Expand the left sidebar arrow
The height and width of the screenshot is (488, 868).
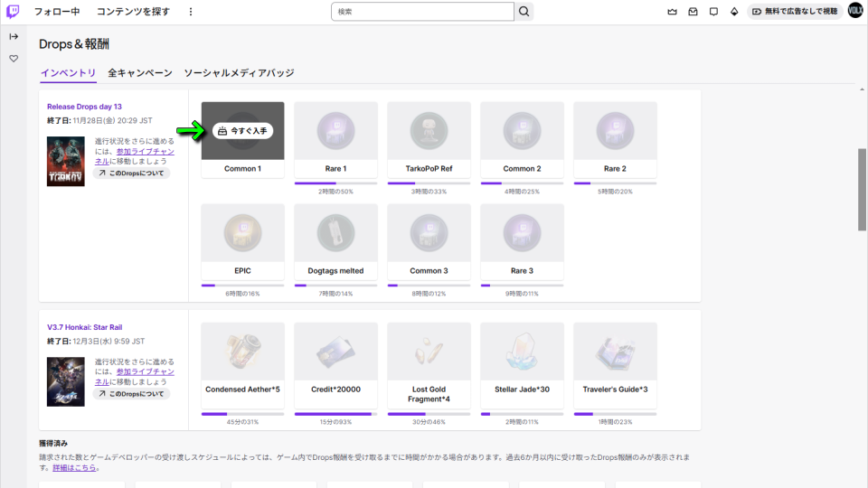coord(14,36)
